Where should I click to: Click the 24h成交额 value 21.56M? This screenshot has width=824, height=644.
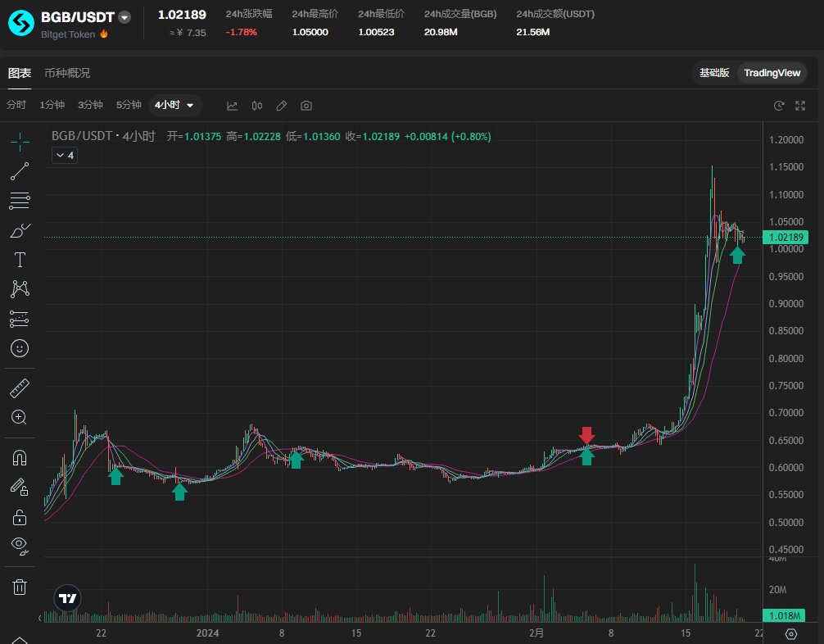[533, 32]
